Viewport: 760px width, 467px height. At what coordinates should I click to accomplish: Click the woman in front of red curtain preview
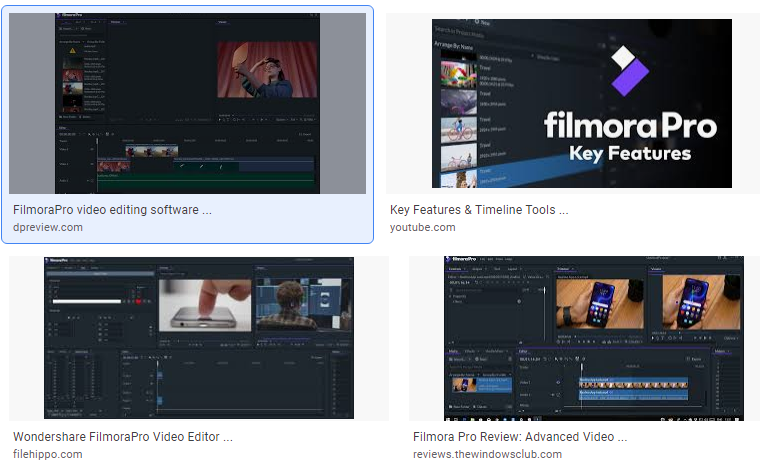(267, 69)
